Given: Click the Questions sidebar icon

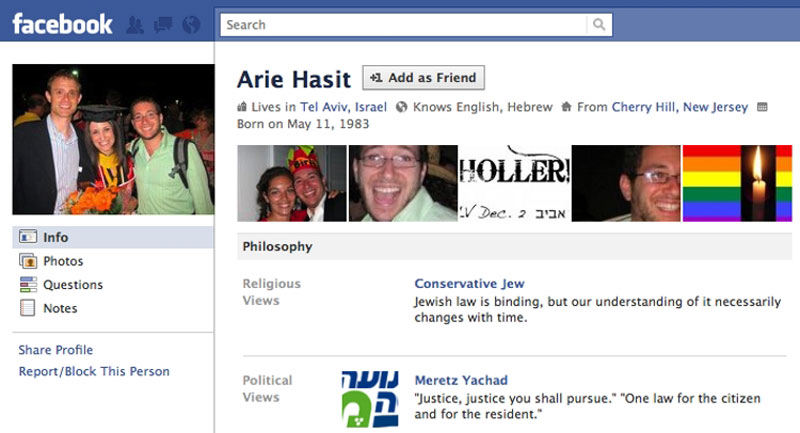Looking at the screenshot, I should 28,285.
